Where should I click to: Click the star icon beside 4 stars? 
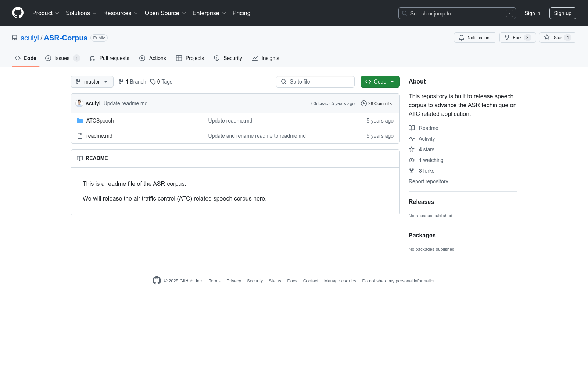pos(412,149)
